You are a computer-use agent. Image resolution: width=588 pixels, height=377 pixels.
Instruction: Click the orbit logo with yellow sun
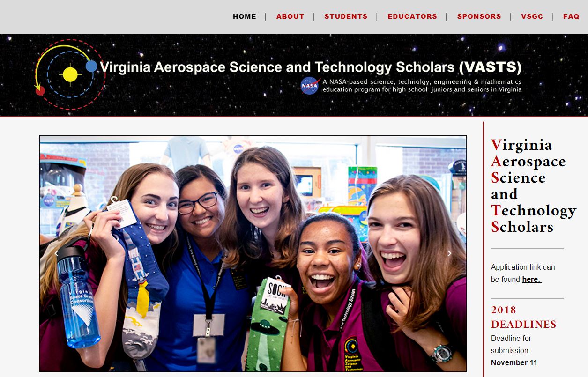pos(70,74)
